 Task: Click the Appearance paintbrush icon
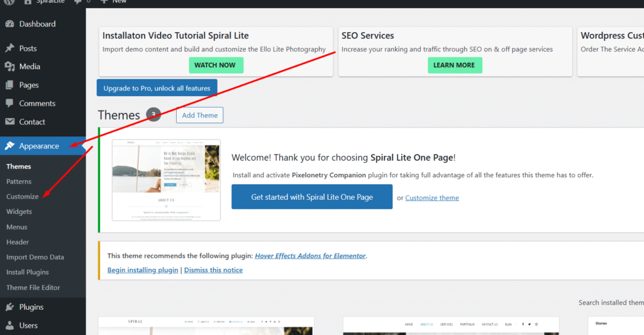pyautogui.click(x=10, y=146)
